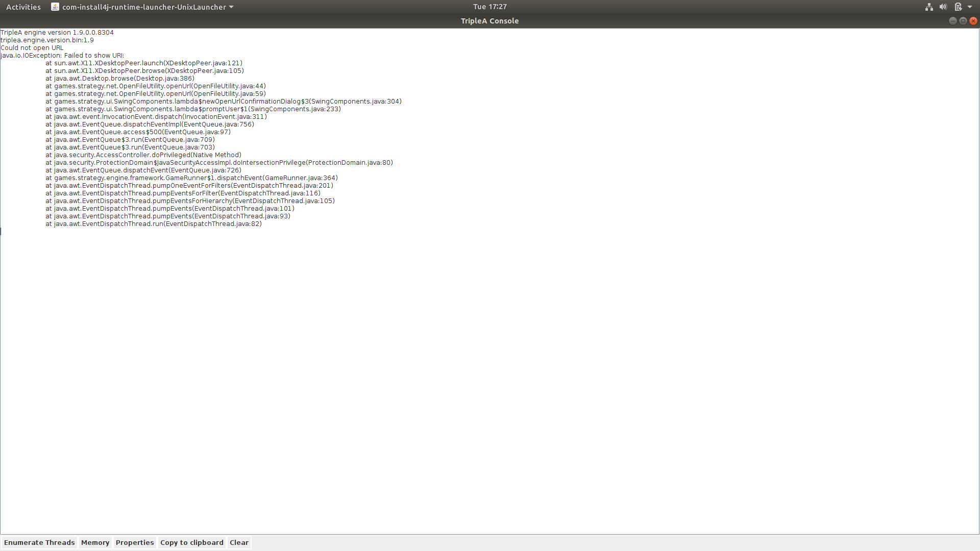Click the XDesktopPeer.launch stack trace line

tap(144, 63)
